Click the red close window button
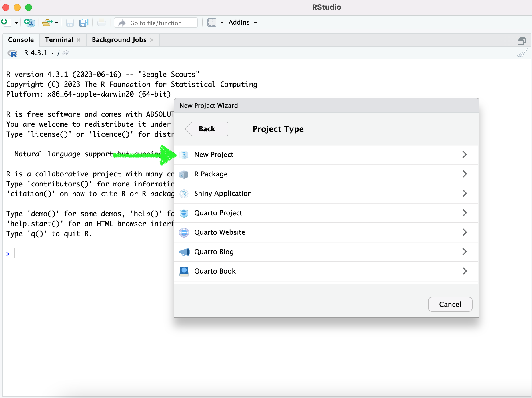Screen dimensions: 532x398 [x=6, y=7]
